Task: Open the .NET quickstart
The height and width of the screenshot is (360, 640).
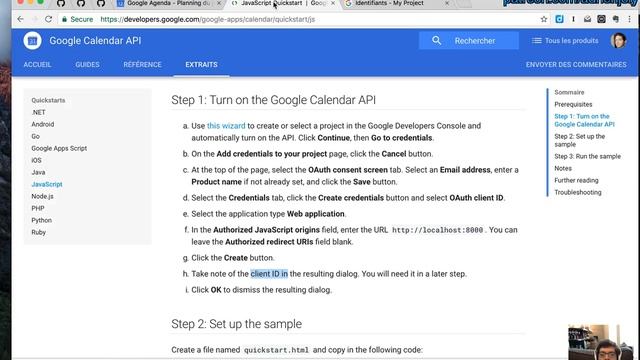Action: click(x=38, y=112)
